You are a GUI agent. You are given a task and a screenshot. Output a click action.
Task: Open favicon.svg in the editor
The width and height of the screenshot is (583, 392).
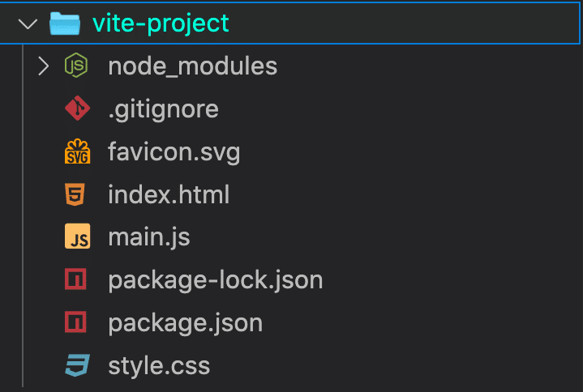pos(174,152)
